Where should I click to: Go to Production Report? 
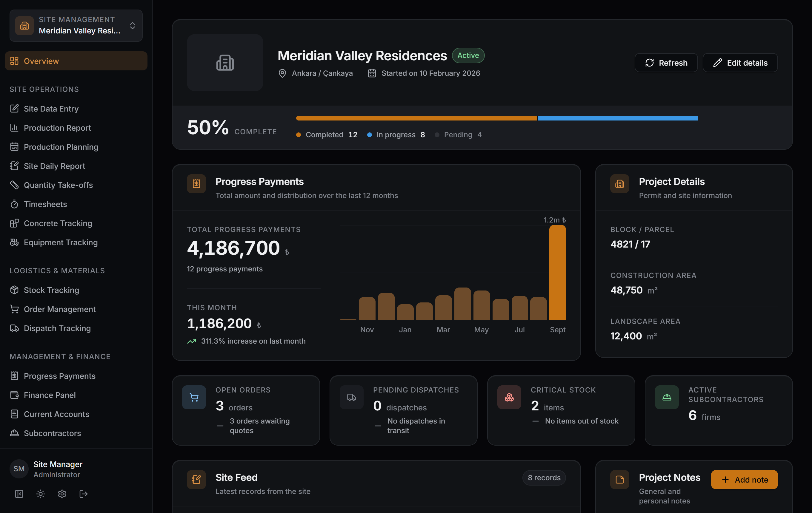[x=76, y=128]
